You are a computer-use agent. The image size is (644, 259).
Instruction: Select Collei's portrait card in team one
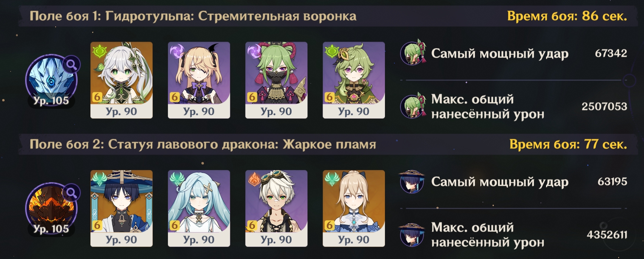click(354, 80)
